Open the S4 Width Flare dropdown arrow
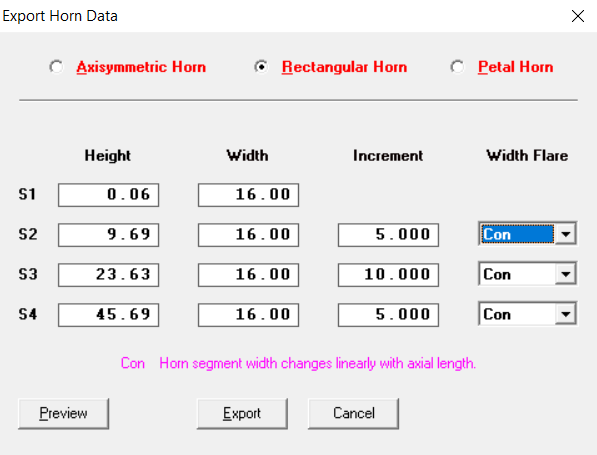Screen dimensions: 597x455 565,314
